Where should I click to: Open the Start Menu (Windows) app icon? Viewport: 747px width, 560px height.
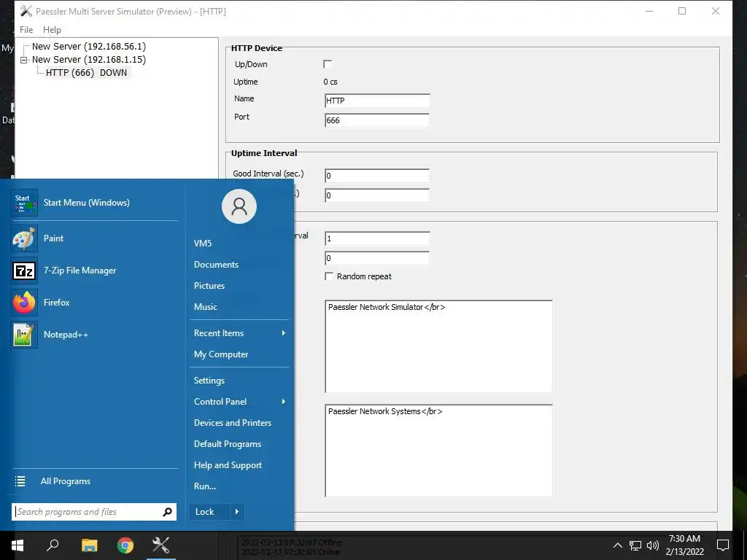(24, 203)
